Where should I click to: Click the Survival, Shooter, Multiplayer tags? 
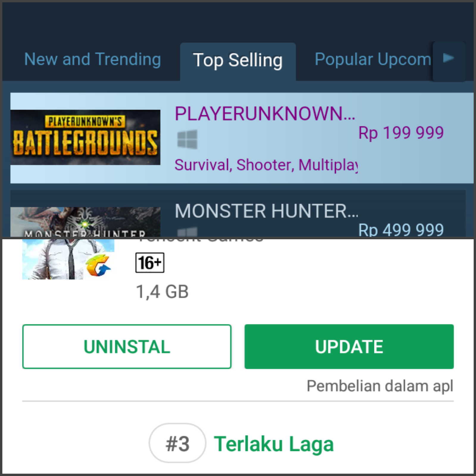(x=266, y=165)
